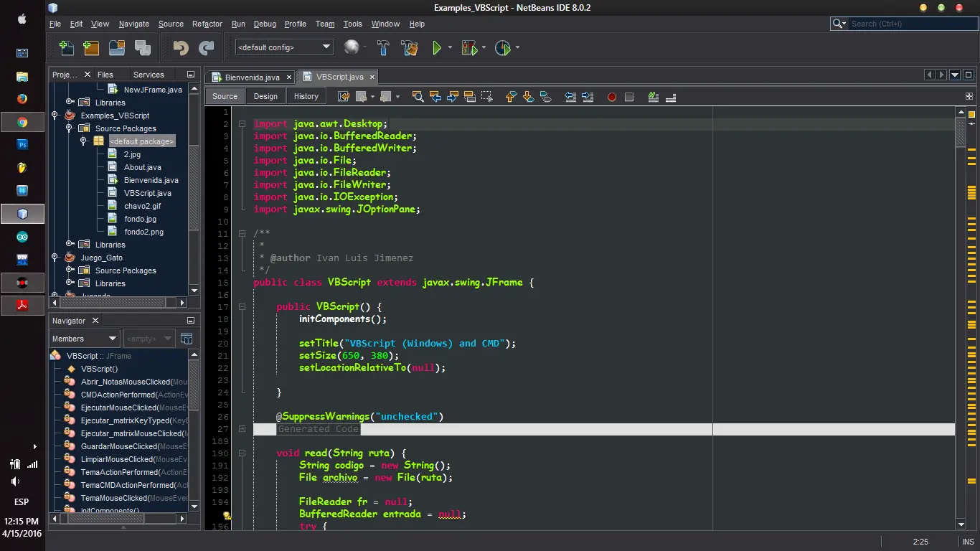980x551 pixels.
Task: Switch to the Files panel tab
Action: [x=105, y=75]
